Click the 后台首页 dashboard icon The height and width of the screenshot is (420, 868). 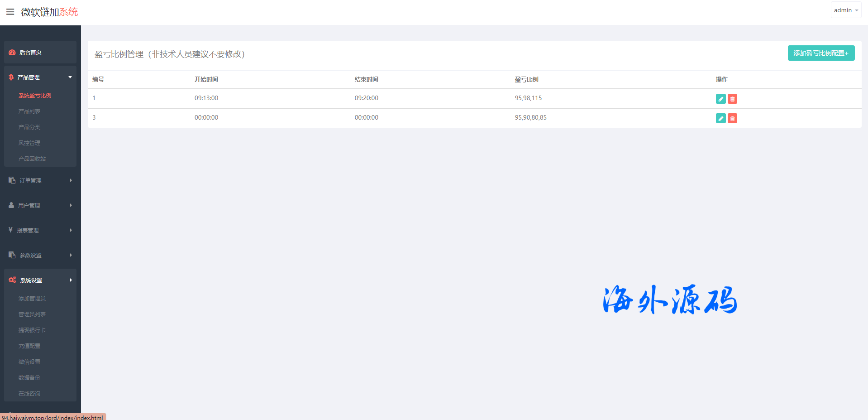tap(12, 53)
